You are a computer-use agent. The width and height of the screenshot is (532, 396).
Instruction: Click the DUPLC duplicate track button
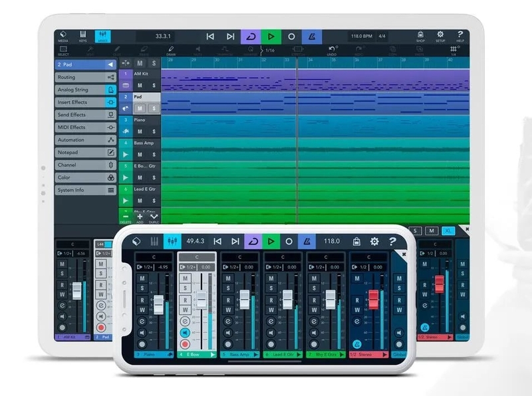154,218
